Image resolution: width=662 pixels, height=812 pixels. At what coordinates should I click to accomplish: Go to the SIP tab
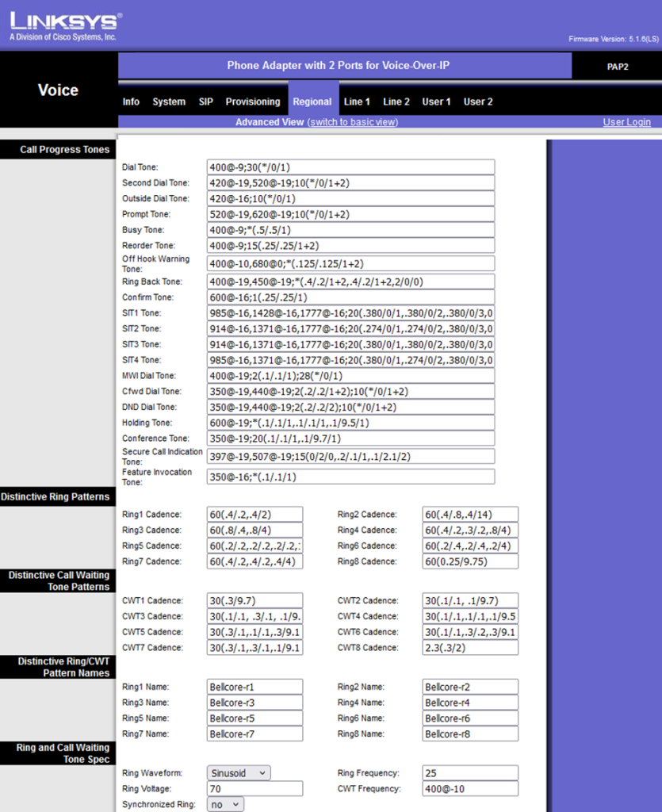point(206,101)
